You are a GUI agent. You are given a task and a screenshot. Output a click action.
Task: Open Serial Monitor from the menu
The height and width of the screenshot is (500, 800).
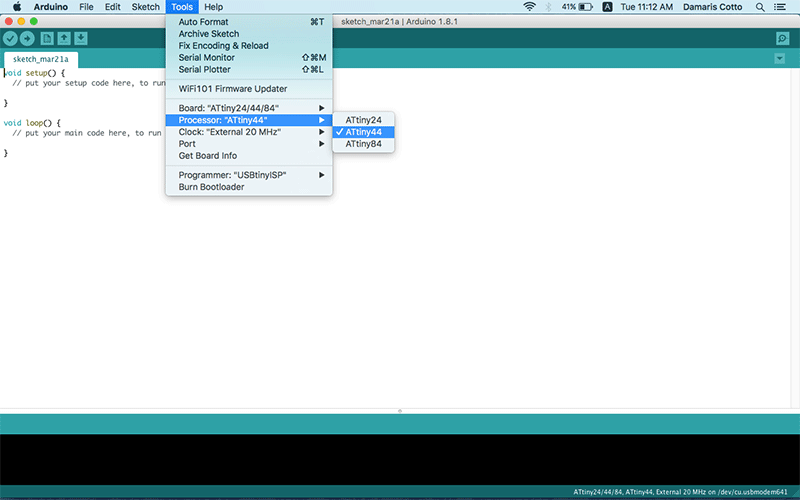point(249,58)
